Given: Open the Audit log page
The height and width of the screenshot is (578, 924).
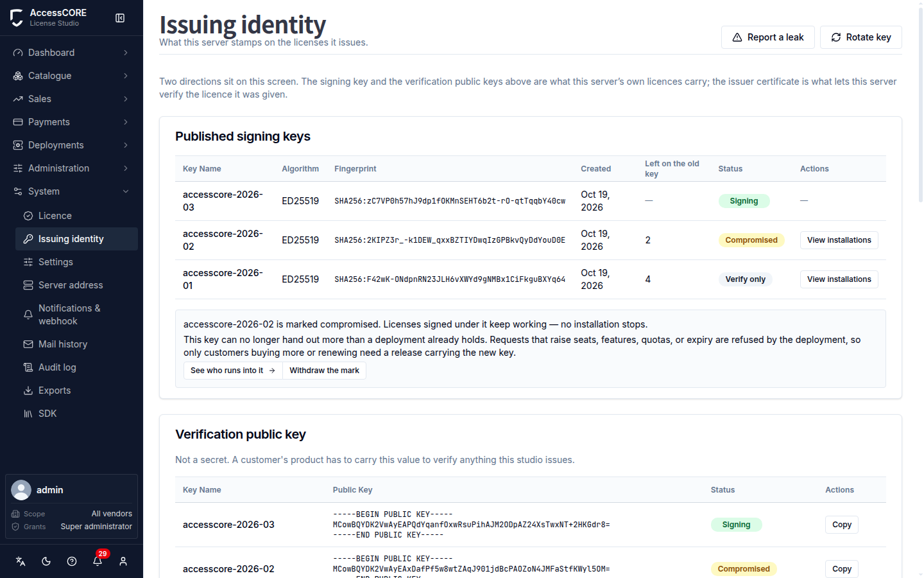Looking at the screenshot, I should pyautogui.click(x=76, y=367).
